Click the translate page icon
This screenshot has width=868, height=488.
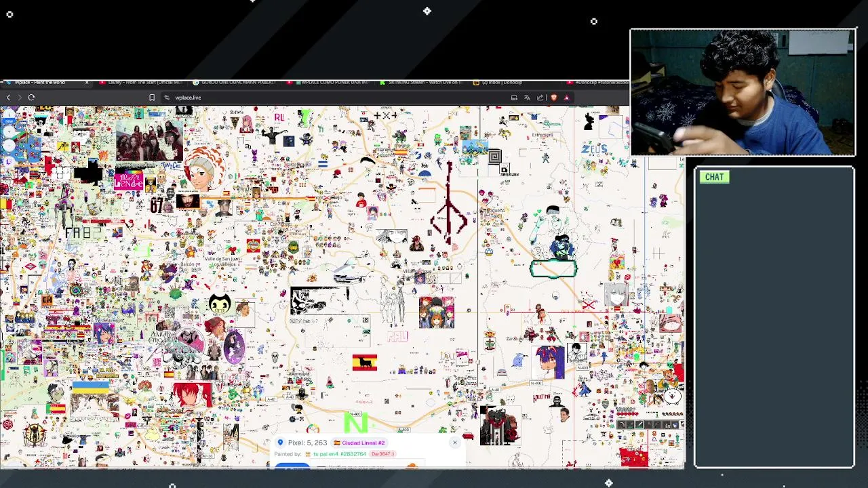(x=527, y=98)
